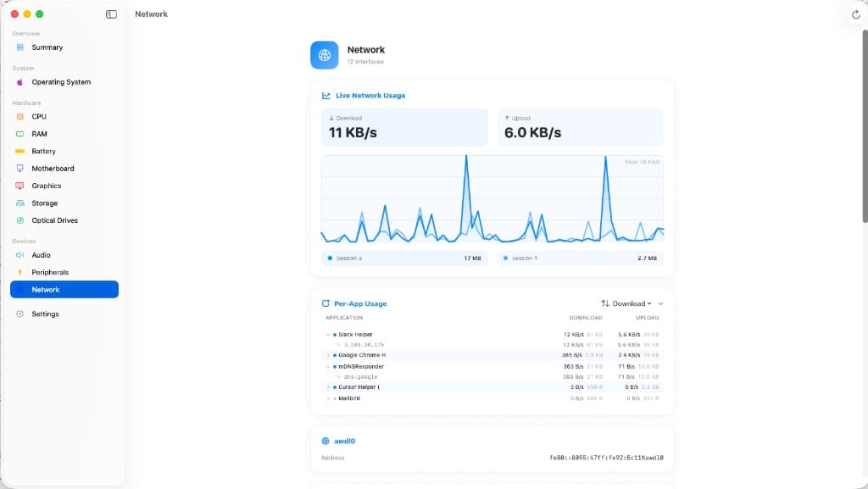The image size is (868, 489).
Task: Go to the RAM section
Action: point(64,134)
